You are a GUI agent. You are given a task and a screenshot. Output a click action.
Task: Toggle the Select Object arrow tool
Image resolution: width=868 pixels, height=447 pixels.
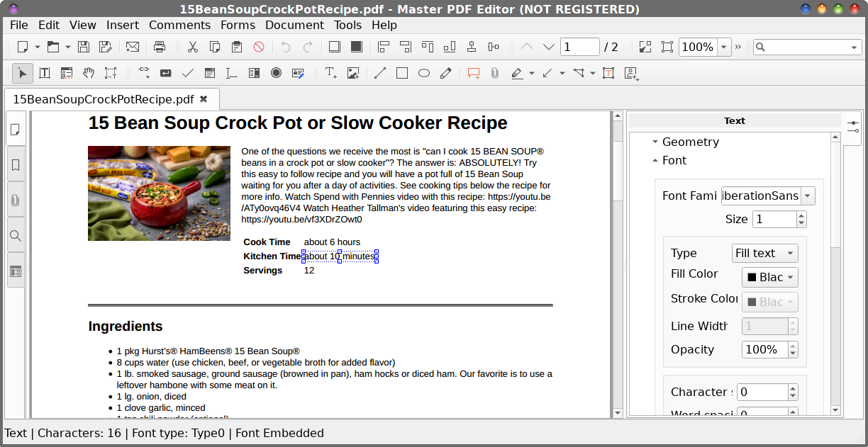(x=22, y=73)
